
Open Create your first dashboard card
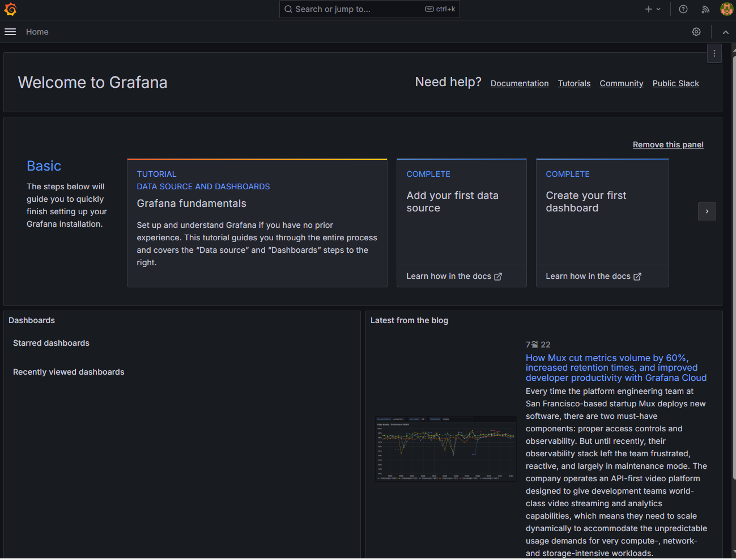(x=602, y=223)
